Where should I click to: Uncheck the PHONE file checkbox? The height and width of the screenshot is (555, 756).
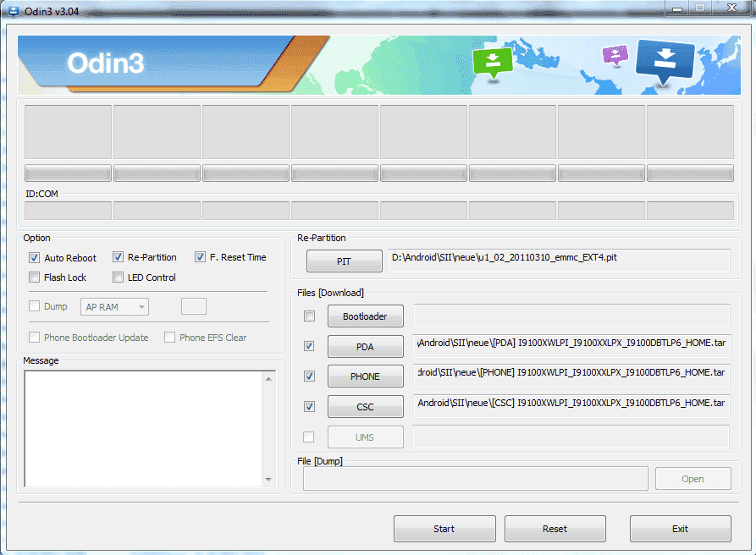[x=310, y=376]
